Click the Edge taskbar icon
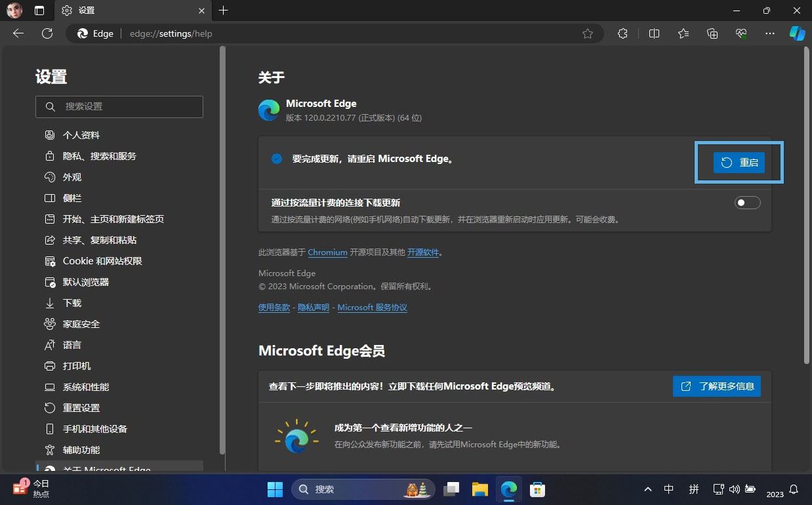This screenshot has width=812, height=505. pos(509,489)
